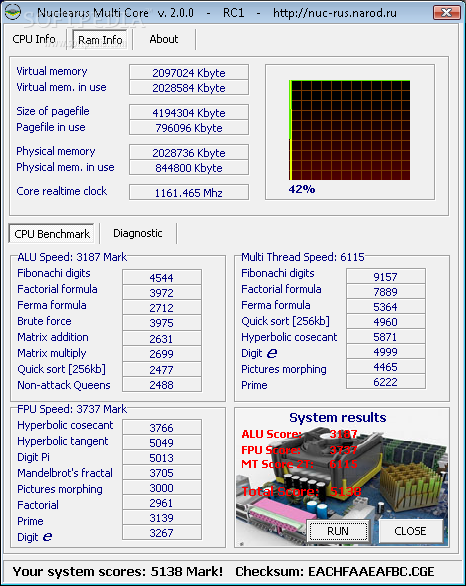Click the ALU Factorial formula score 3972
Viewport: 466px width, 586px height.
[x=162, y=292]
